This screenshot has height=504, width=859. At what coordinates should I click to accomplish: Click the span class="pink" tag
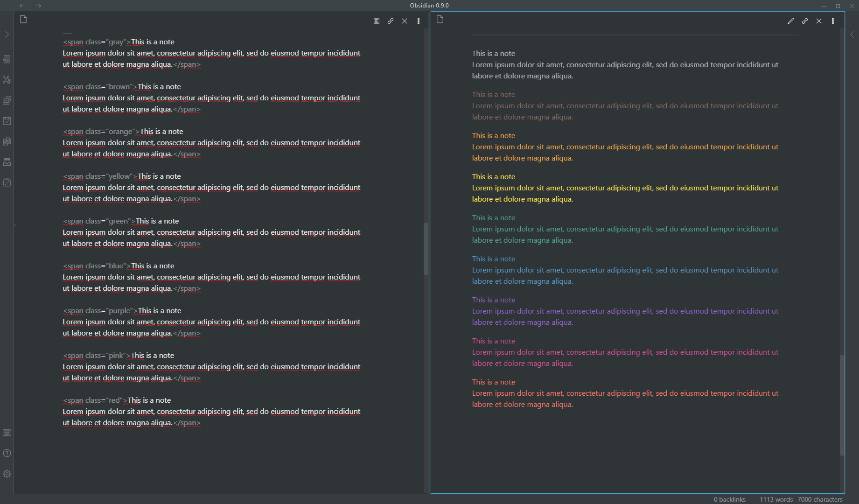97,356
